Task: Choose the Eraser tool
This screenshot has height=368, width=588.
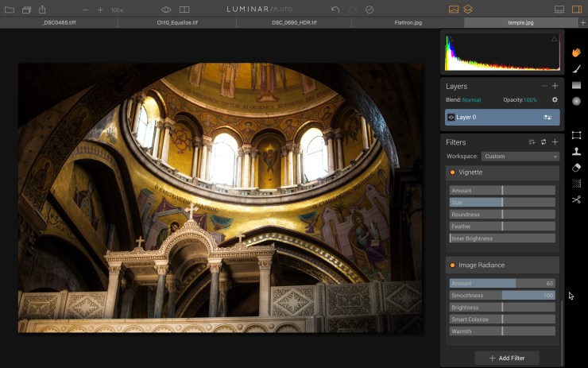Action: tap(576, 167)
